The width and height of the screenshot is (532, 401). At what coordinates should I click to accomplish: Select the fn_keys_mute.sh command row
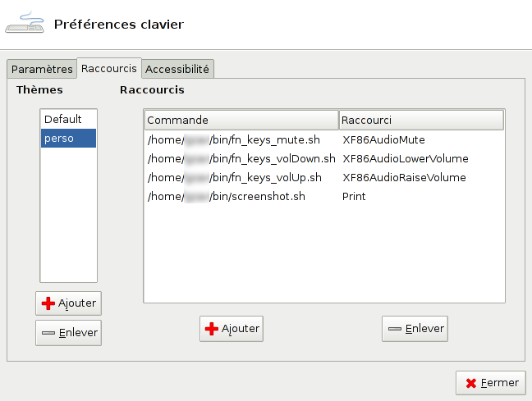[x=324, y=139]
